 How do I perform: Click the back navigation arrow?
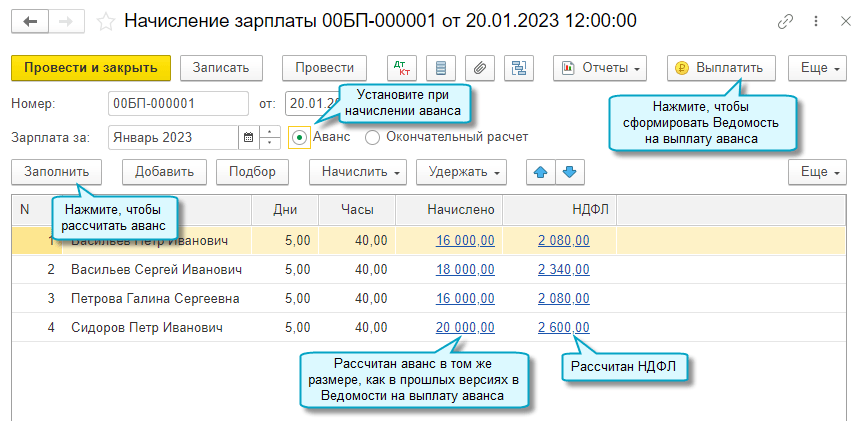pyautogui.click(x=28, y=21)
